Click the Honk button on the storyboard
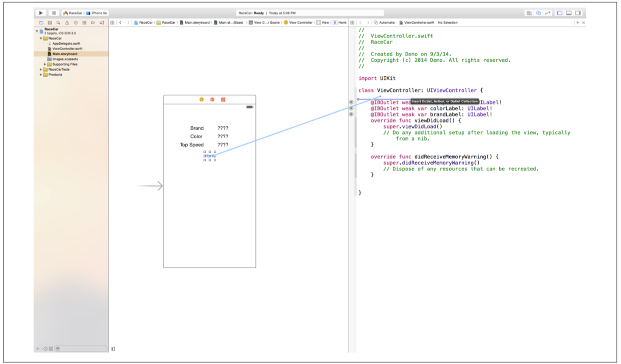The width and height of the screenshot is (621, 364). point(210,156)
